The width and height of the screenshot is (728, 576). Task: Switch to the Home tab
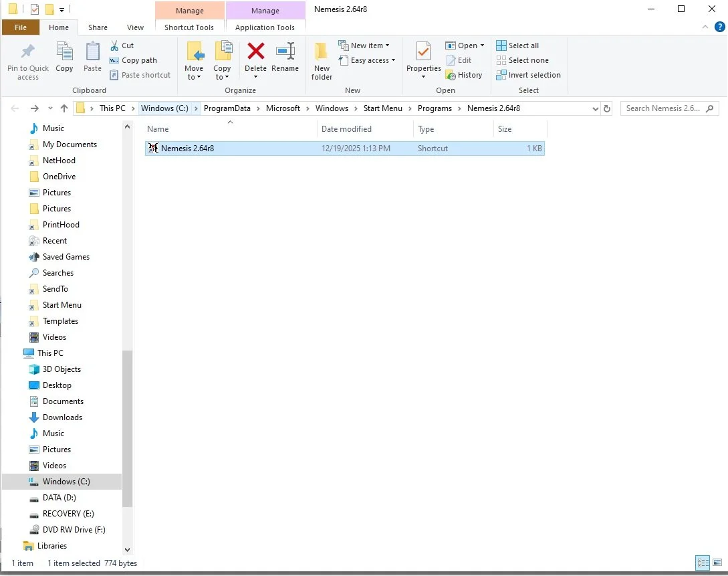59,27
